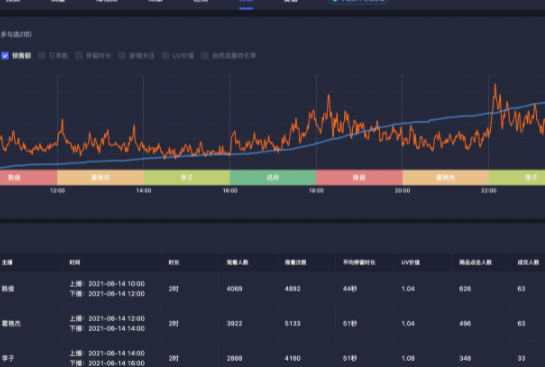This screenshot has height=367, width=545.
Task: Click product clicks value 626
Action: (x=465, y=289)
